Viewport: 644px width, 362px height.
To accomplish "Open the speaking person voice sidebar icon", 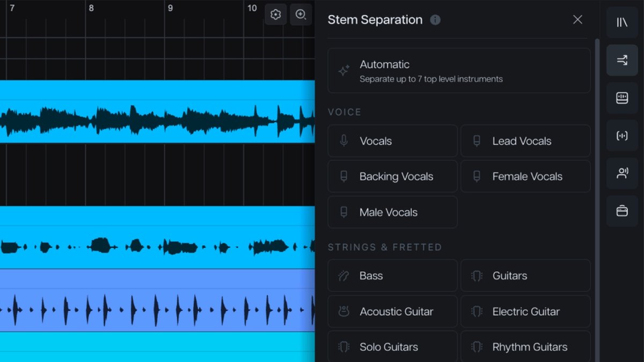I will [622, 173].
